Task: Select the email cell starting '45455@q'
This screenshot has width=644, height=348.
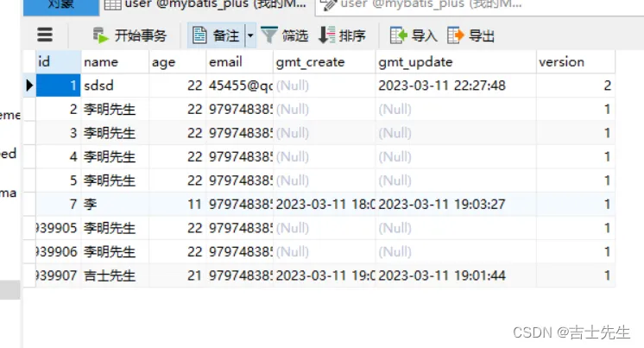Action: click(x=239, y=85)
